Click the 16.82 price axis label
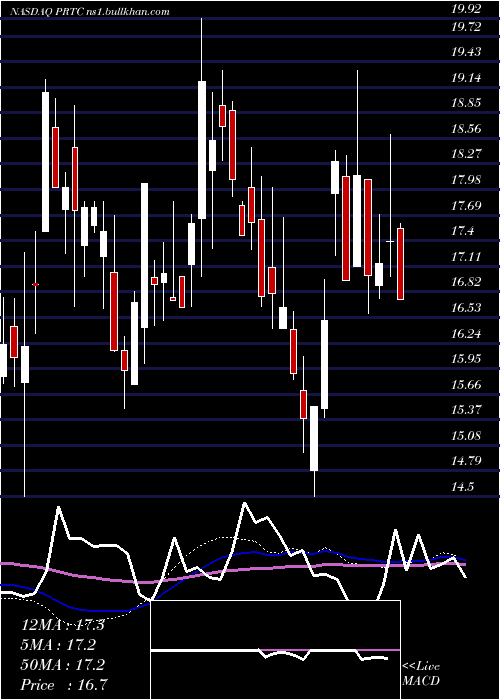The height and width of the screenshot is (700, 500). (x=467, y=282)
